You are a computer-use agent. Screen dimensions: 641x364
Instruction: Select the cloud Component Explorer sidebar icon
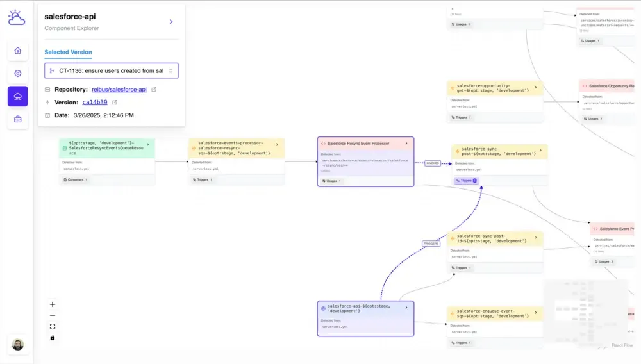(17, 96)
